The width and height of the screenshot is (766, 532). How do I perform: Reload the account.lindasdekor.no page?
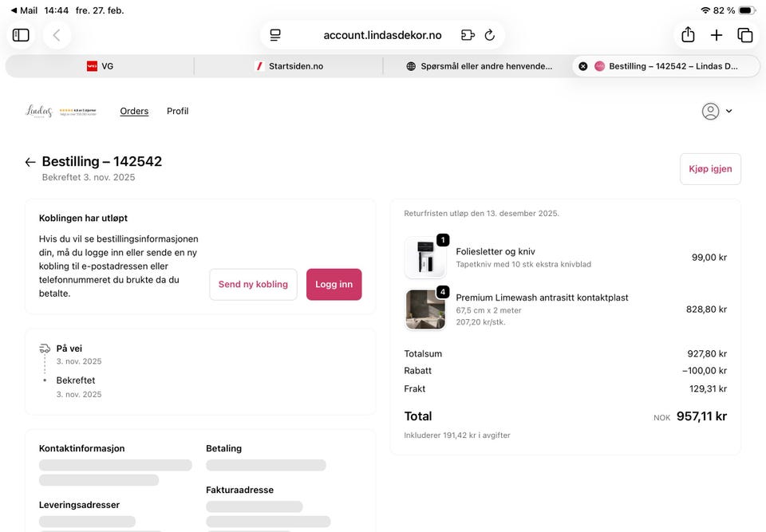tap(489, 35)
